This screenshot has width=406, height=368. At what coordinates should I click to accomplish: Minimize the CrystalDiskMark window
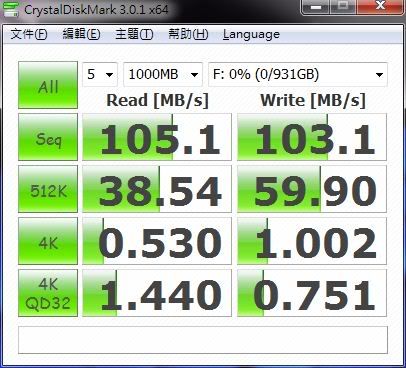[x=316, y=7]
